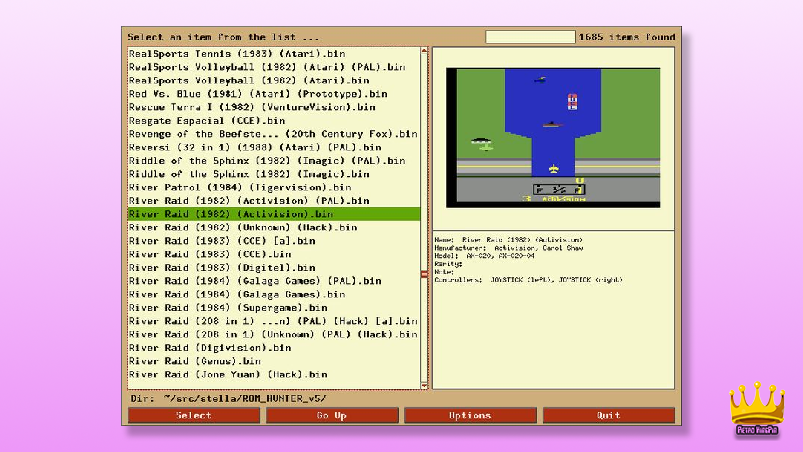
Task: Select River Raid (208 in 1) (PAL) (Hack) [a].bin
Action: (274, 321)
